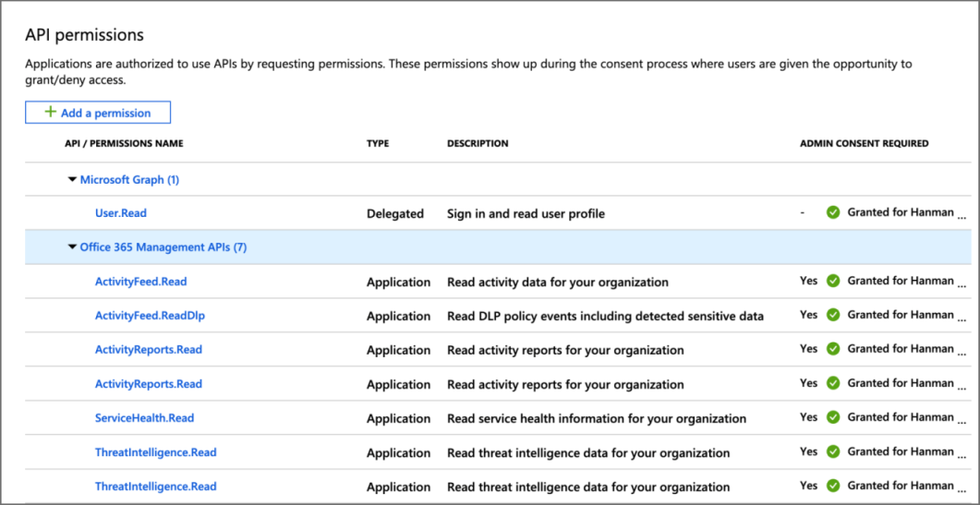The width and height of the screenshot is (980, 505).
Task: Select the ActivityFeed.Read permission
Action: coord(140,282)
